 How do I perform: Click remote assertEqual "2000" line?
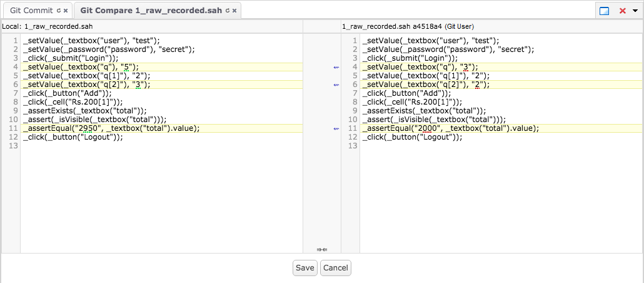(x=450, y=128)
